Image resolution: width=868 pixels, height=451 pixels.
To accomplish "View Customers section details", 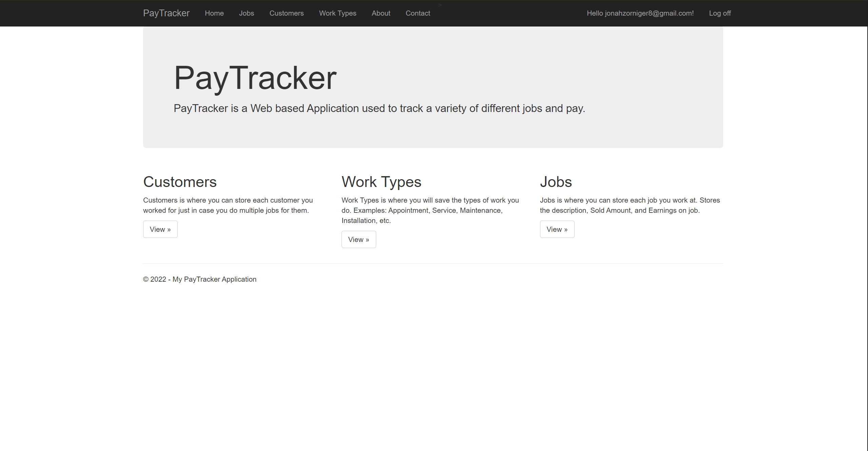I will tap(160, 229).
